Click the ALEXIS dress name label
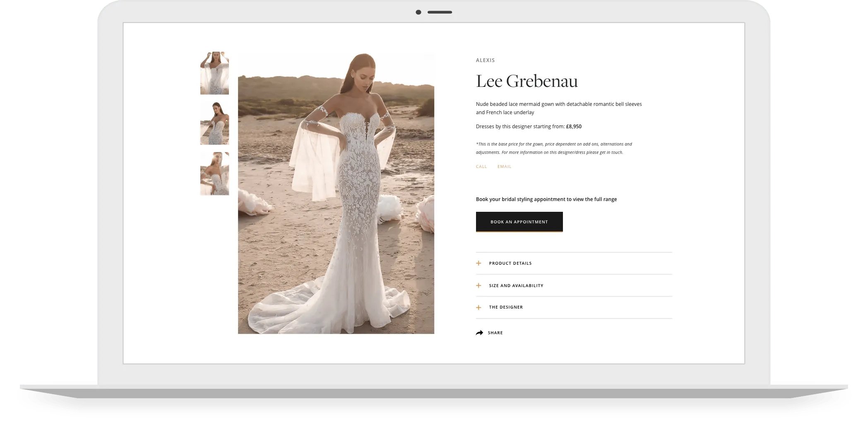This screenshot has height=424, width=868. 485,60
